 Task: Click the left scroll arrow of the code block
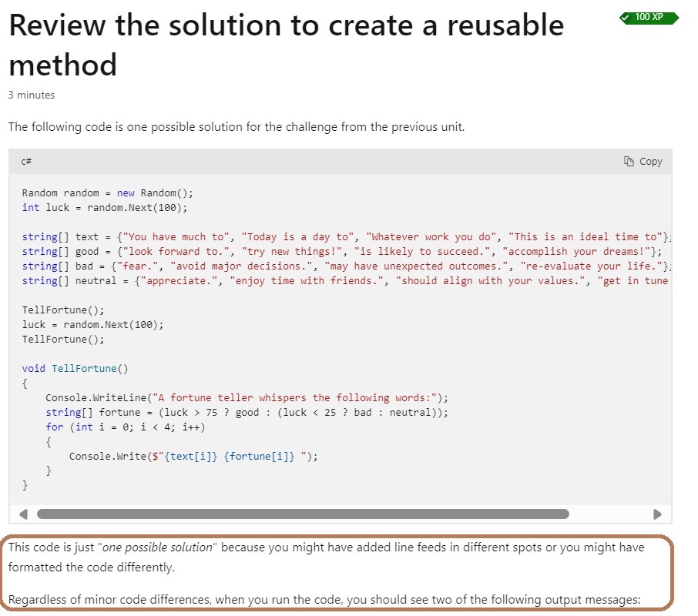22,513
